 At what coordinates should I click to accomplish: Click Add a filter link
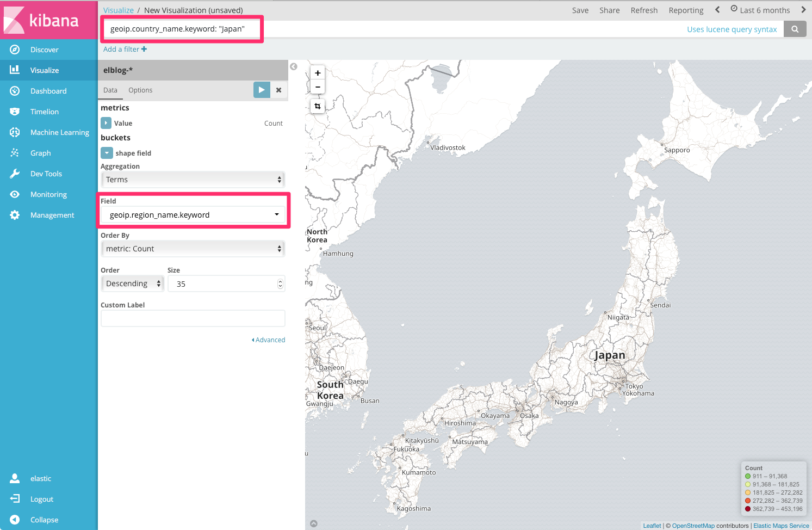pyautogui.click(x=125, y=49)
